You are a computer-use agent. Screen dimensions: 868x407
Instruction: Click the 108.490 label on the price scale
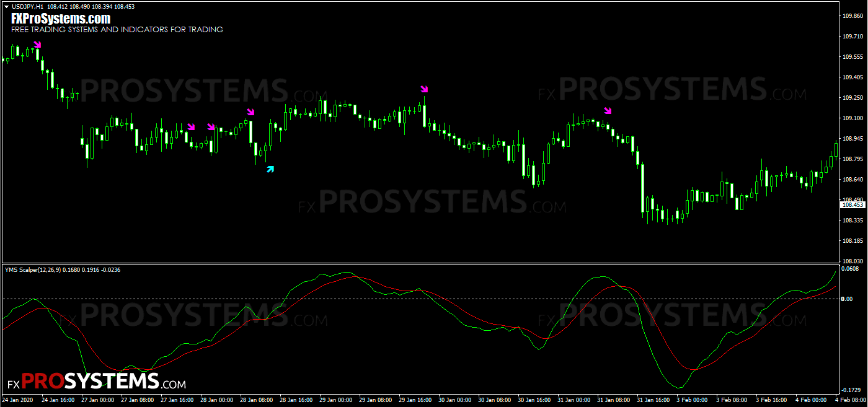(852, 200)
